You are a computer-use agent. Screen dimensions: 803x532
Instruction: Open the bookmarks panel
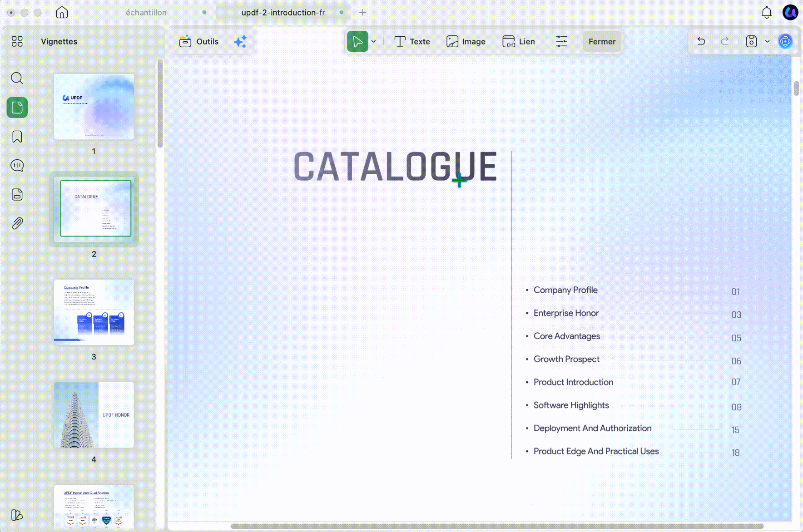point(17,137)
